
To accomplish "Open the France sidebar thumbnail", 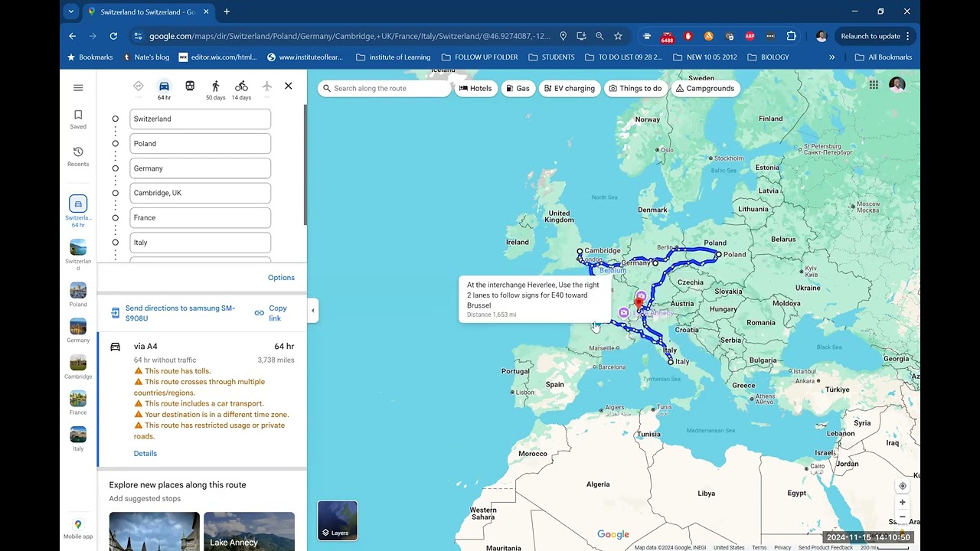I will [78, 403].
